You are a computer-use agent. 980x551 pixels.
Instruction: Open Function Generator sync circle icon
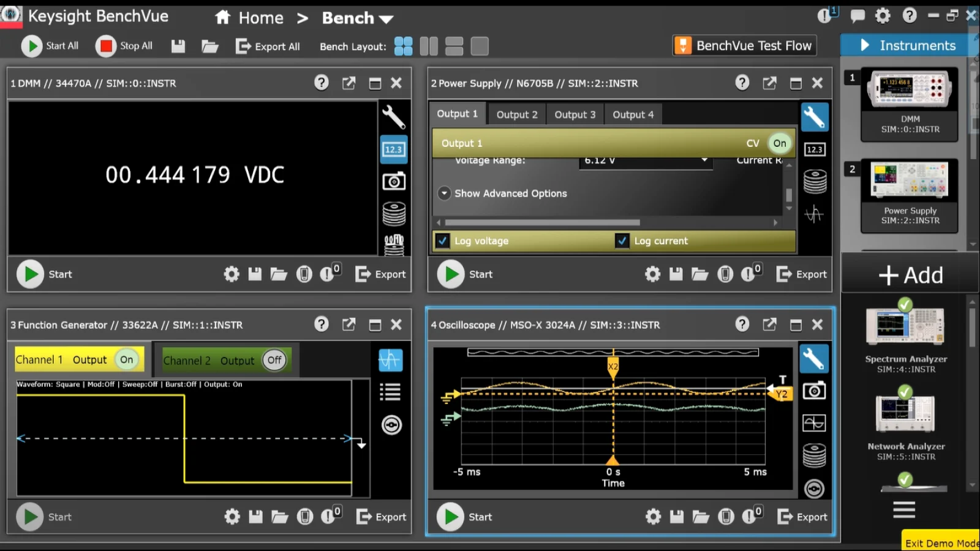[x=391, y=425]
